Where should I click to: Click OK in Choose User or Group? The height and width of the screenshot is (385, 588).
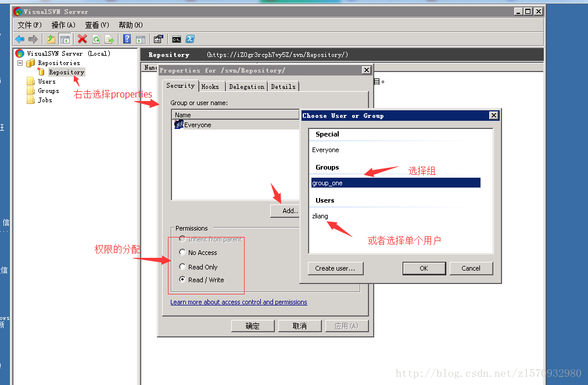tap(424, 268)
